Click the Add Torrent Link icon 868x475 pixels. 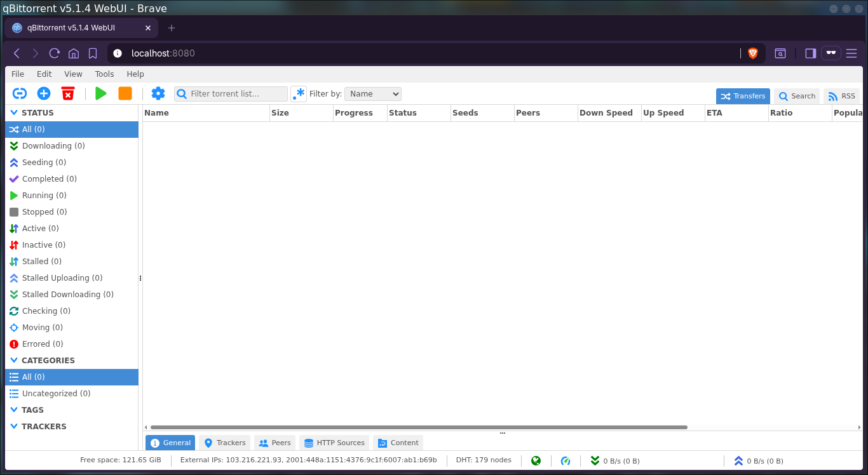[x=20, y=94]
